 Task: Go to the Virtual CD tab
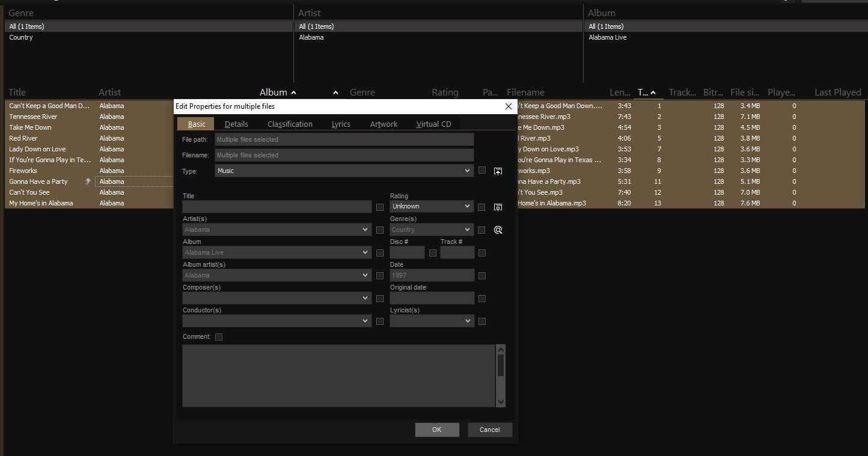433,124
